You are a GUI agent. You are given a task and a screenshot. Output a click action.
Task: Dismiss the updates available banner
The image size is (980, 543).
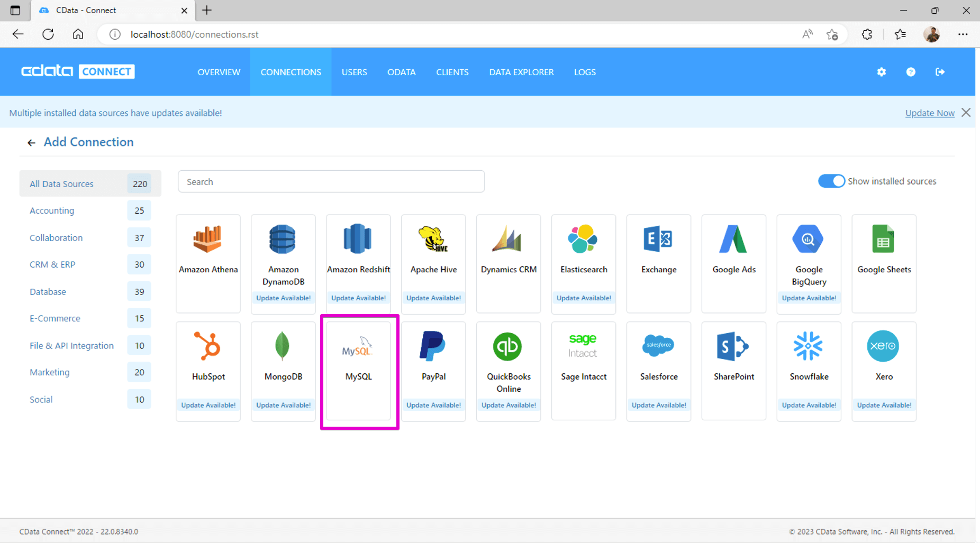(x=966, y=113)
